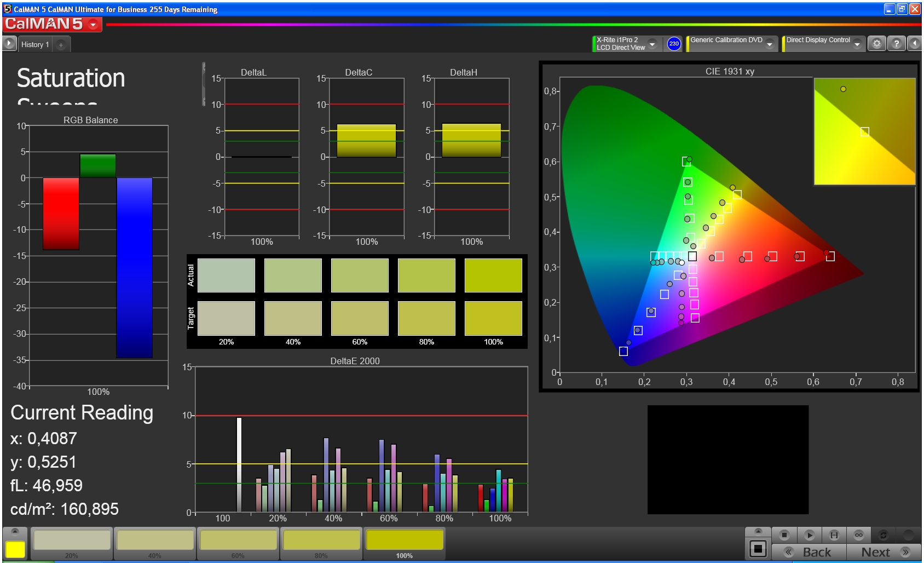Start reading series with play button
The image size is (924, 563).
[810, 535]
